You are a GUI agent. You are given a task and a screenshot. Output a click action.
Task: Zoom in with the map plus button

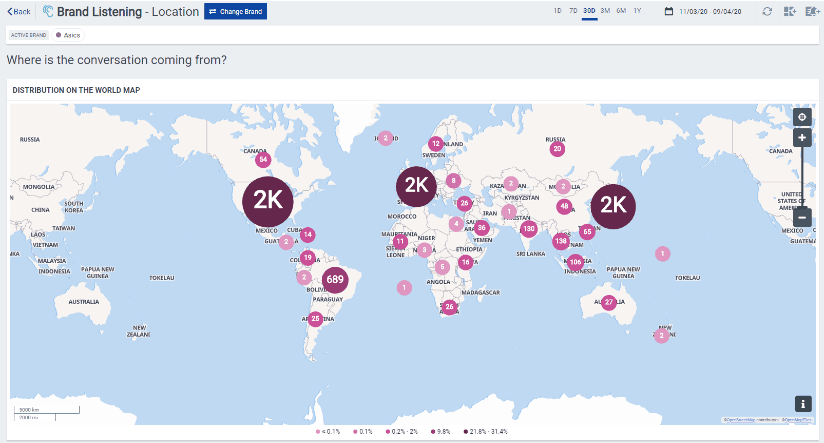802,137
